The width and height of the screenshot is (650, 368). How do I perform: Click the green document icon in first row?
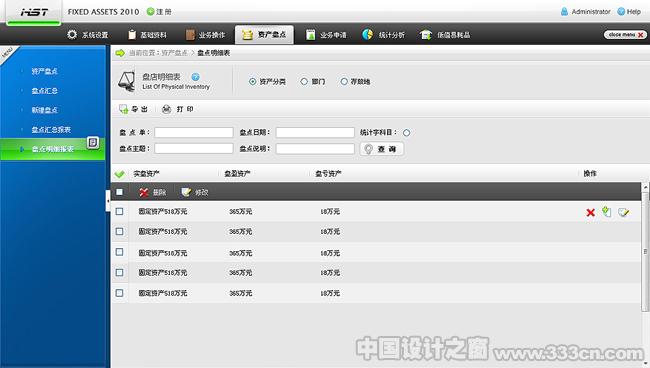coord(606,212)
